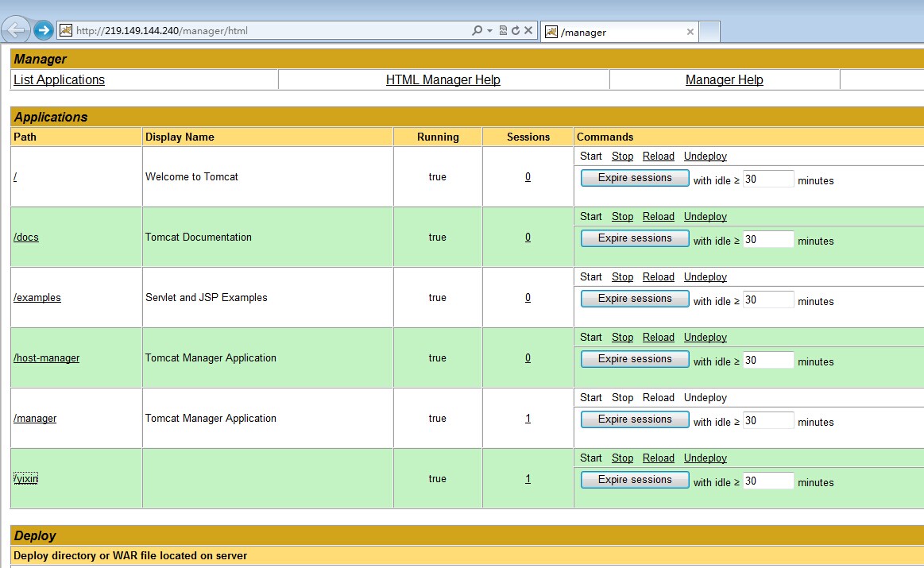
Task: Open the /examples application path
Action: point(37,298)
